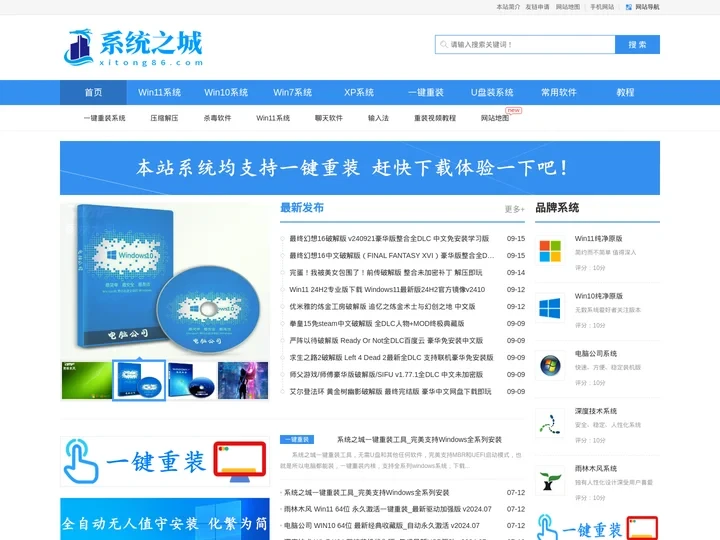Click the main Windows10 slideshow image
The width and height of the screenshot is (720, 540).
[x=164, y=281]
